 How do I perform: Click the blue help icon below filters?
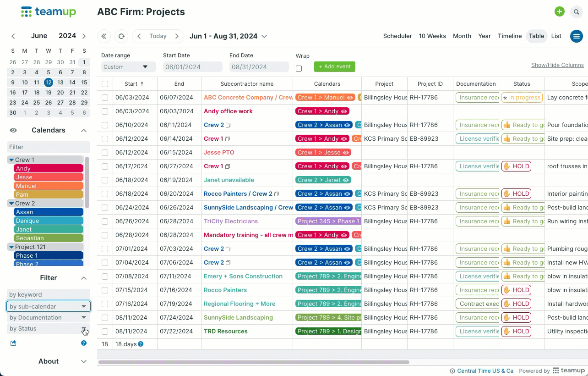[x=84, y=343]
